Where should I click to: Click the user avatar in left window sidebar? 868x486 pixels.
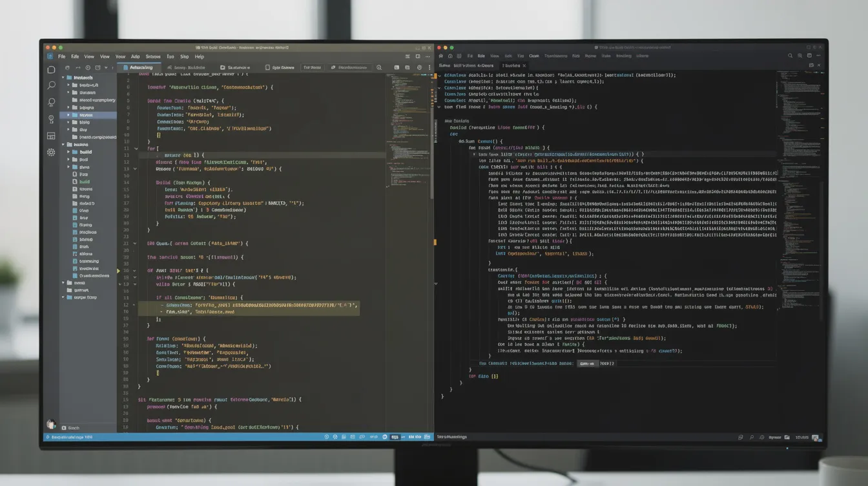pyautogui.click(x=51, y=425)
